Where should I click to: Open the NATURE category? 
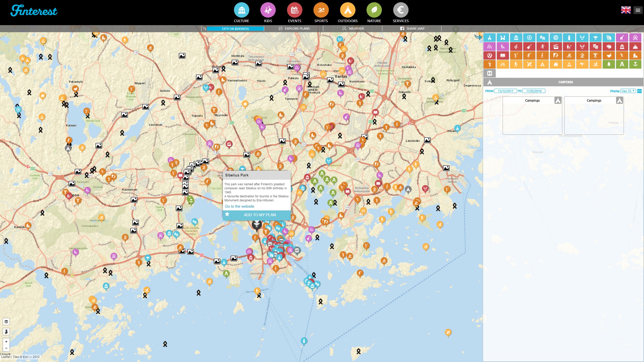coord(374,13)
